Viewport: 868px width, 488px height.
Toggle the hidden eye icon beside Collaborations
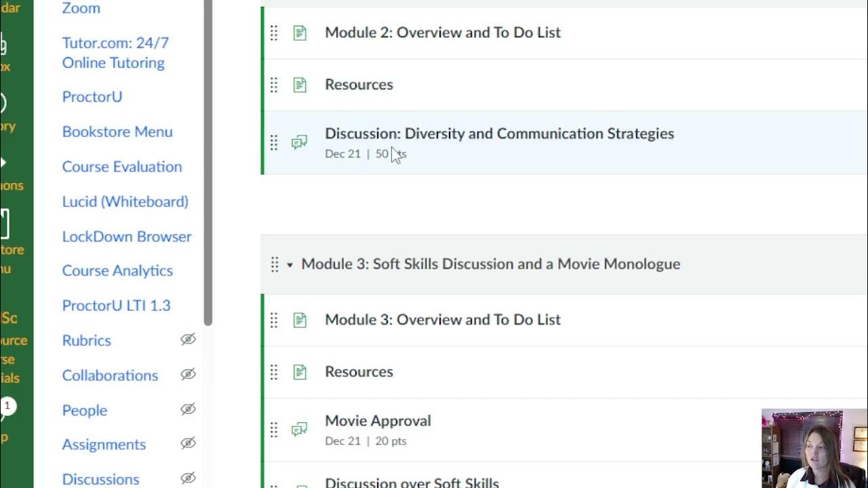(188, 375)
